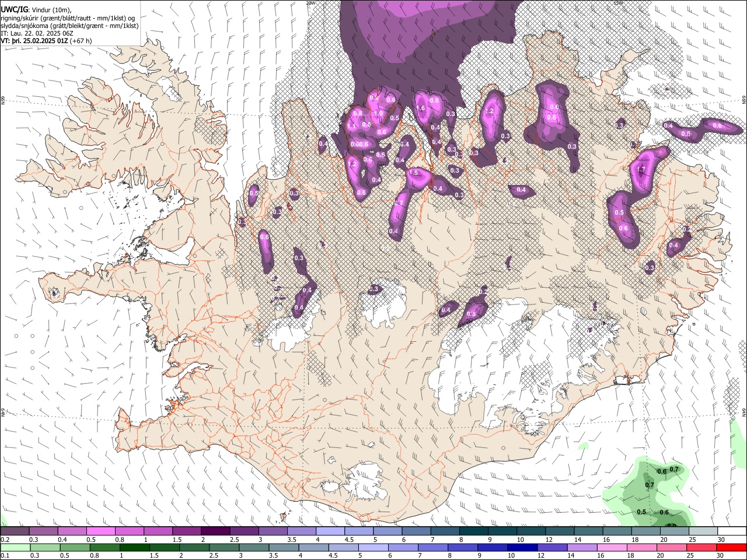The height and width of the screenshot is (560, 747).
Task: Select the snow scale swatch between 2.5 and 3
Action: (x=243, y=531)
